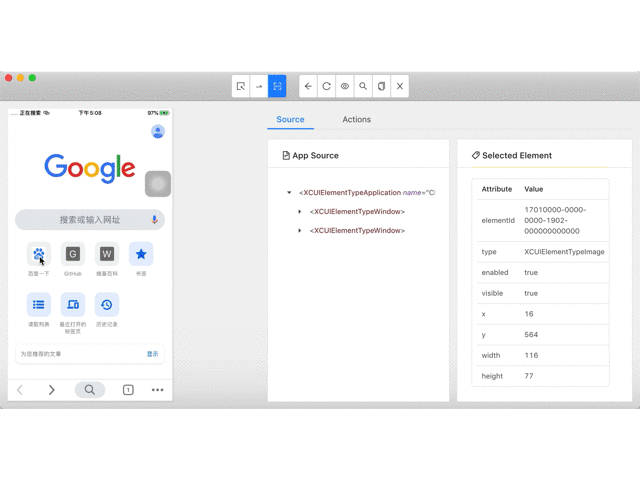Image resolution: width=640 pixels, height=480 pixels.
Task: Click the XCUIElementTypeImage type value
Action: tap(564, 252)
